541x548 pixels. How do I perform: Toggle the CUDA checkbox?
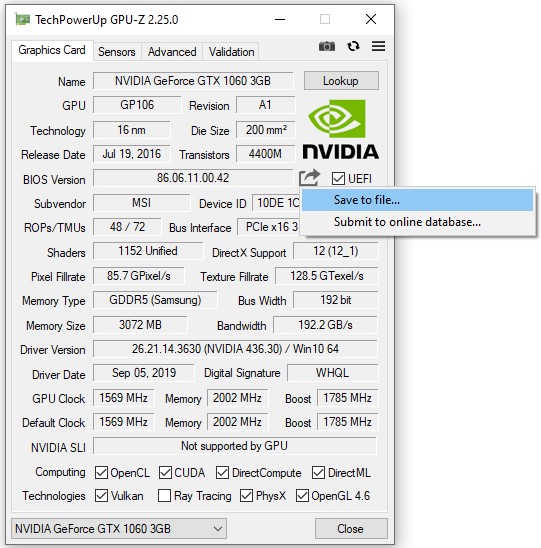[x=165, y=473]
